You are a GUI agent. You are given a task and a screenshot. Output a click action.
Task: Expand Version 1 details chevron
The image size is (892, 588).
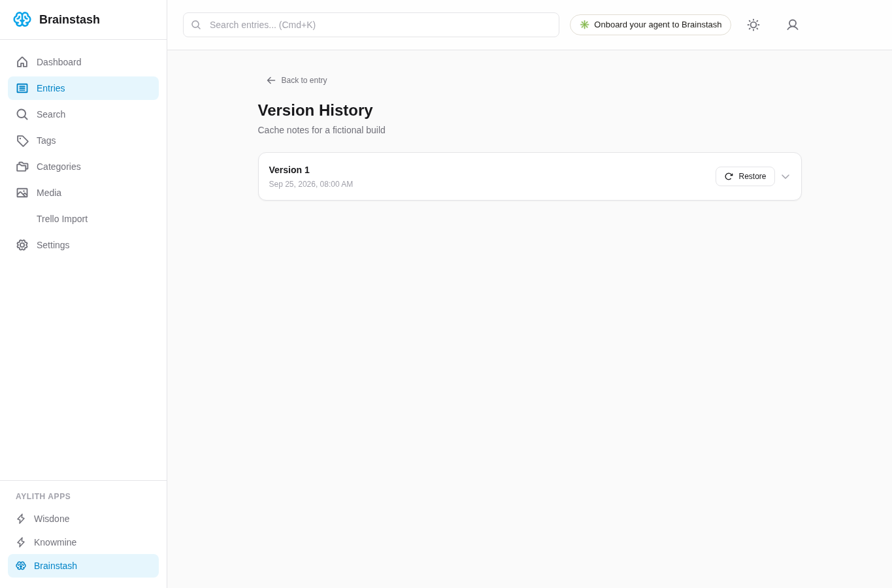click(785, 176)
